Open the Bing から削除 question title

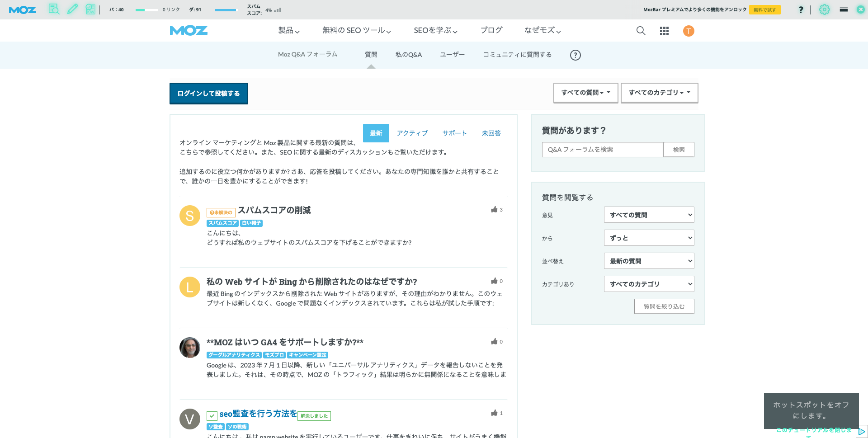[312, 282]
